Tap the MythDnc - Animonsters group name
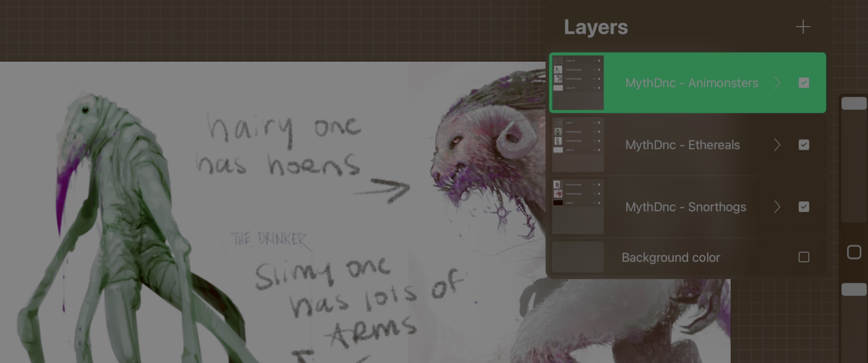This screenshot has width=868, height=363. coord(691,83)
